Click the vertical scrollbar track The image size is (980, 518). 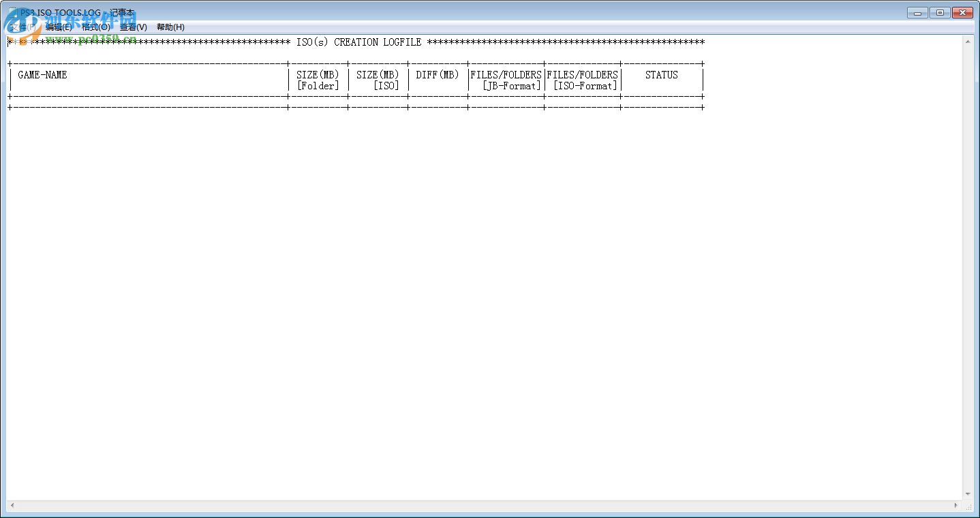tap(969, 273)
